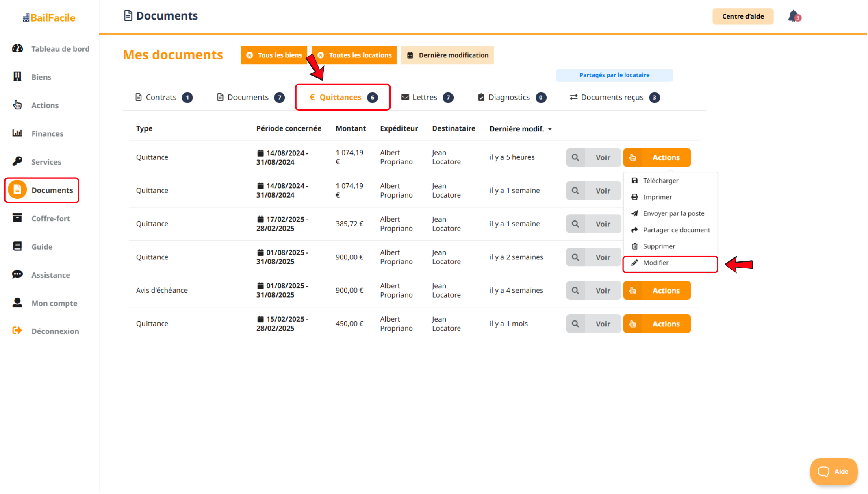
Task: Open the Documents reçus tab
Action: (x=614, y=97)
